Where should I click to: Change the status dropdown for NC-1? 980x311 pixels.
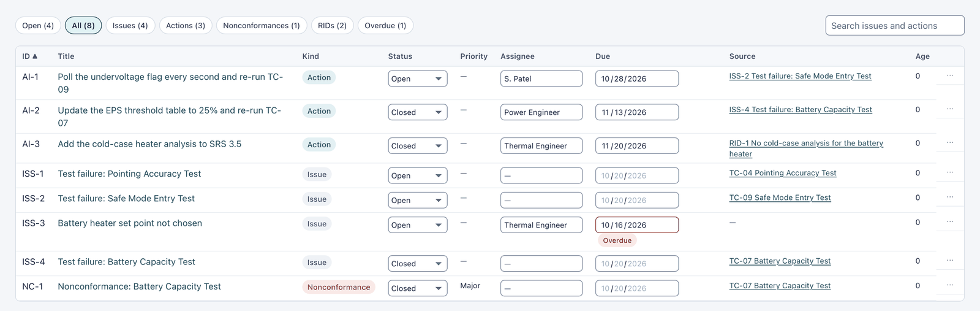[x=418, y=288]
